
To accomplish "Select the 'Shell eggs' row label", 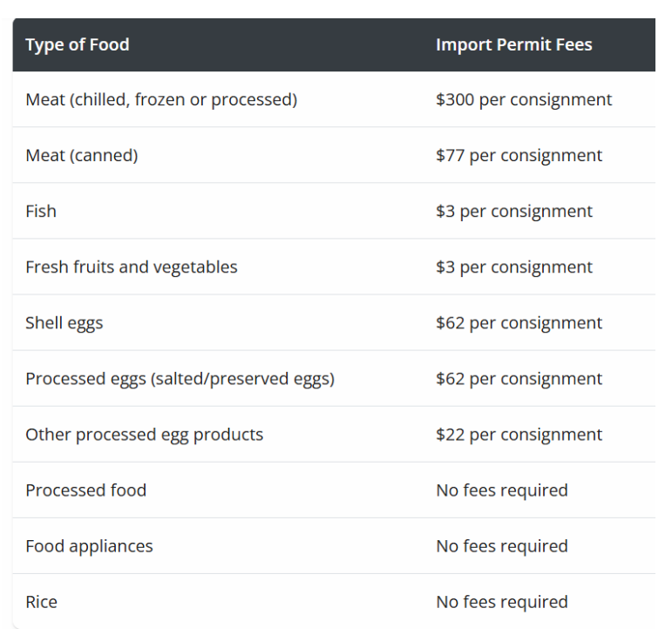I will pyautogui.click(x=64, y=323).
